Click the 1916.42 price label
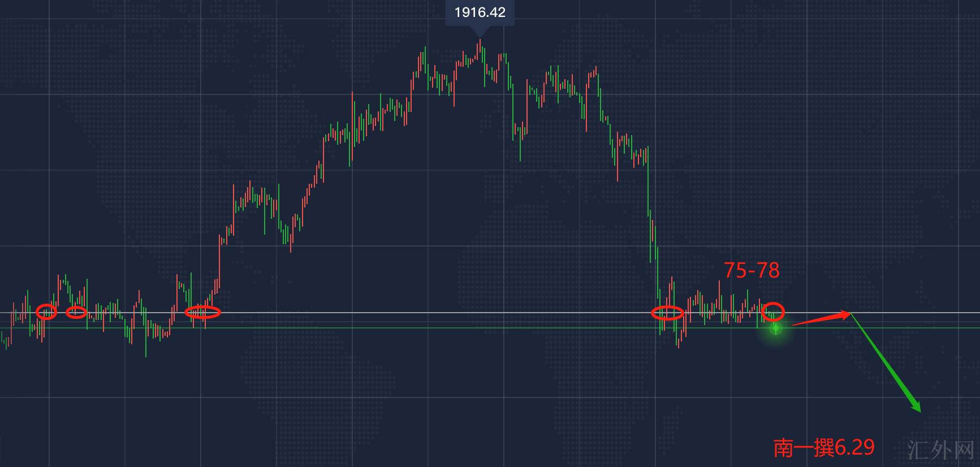The image size is (980, 467). click(480, 12)
